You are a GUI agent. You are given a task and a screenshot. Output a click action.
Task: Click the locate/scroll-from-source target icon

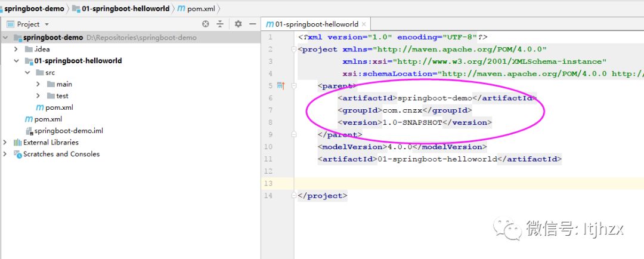coord(206,24)
